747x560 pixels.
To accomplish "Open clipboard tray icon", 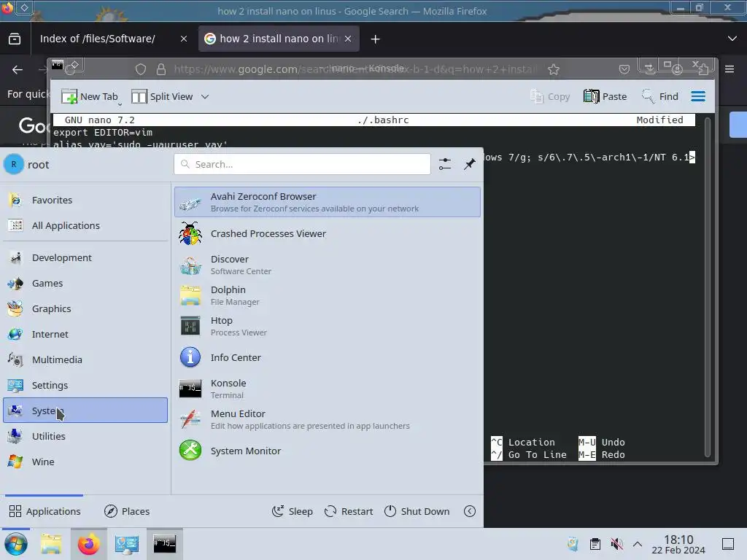I will pyautogui.click(x=595, y=544).
